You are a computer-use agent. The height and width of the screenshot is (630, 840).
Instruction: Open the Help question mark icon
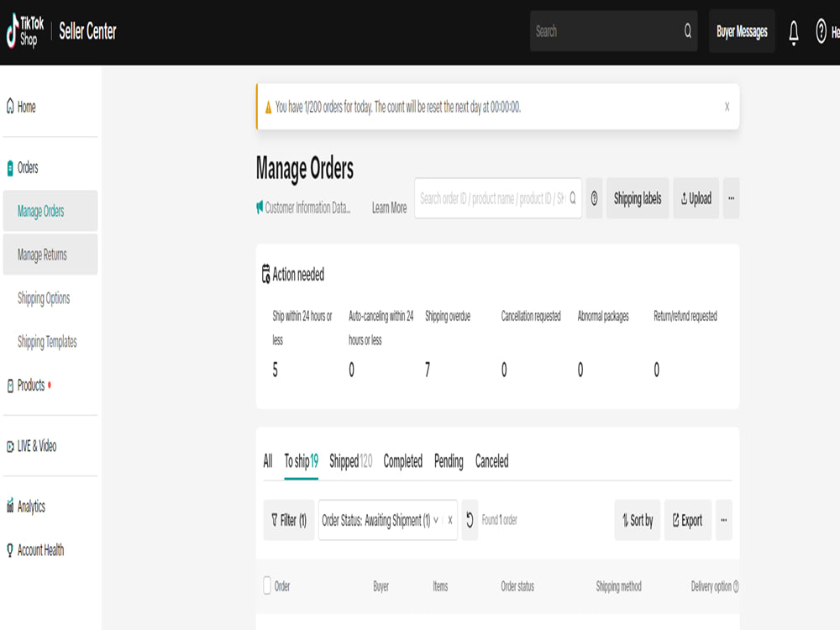821,31
